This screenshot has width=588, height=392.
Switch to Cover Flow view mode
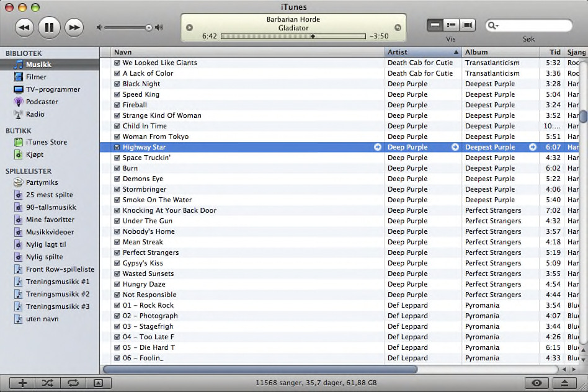coord(467,25)
